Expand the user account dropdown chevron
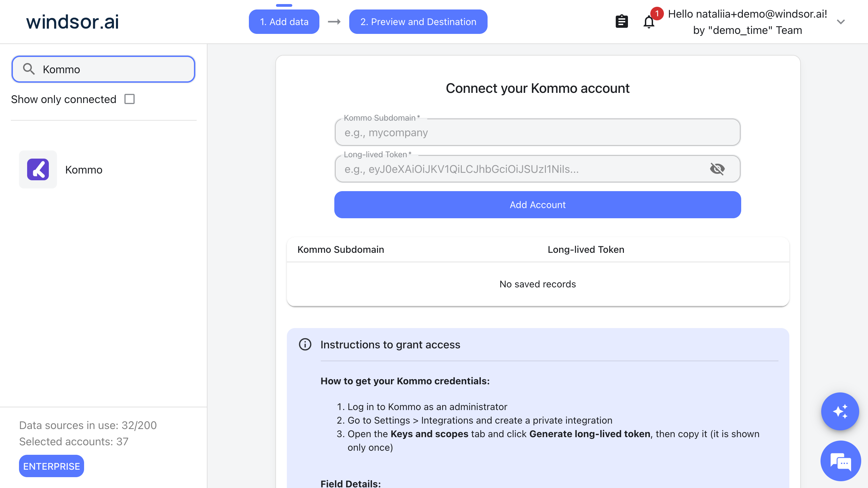 (841, 22)
